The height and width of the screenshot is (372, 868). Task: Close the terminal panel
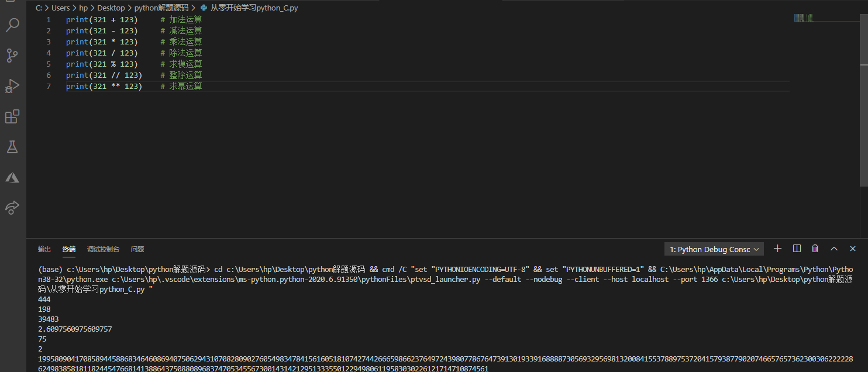853,249
